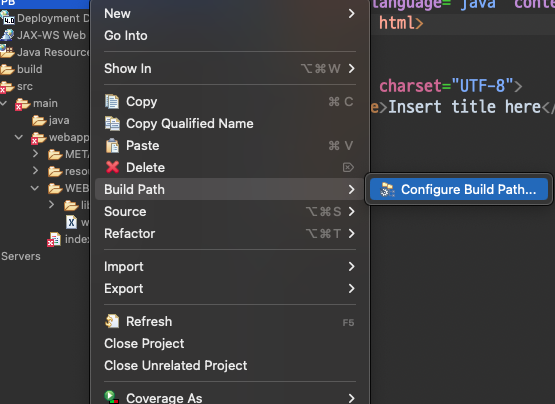Click the html> tag in the editor
The height and width of the screenshot is (404, 555).
401,23
